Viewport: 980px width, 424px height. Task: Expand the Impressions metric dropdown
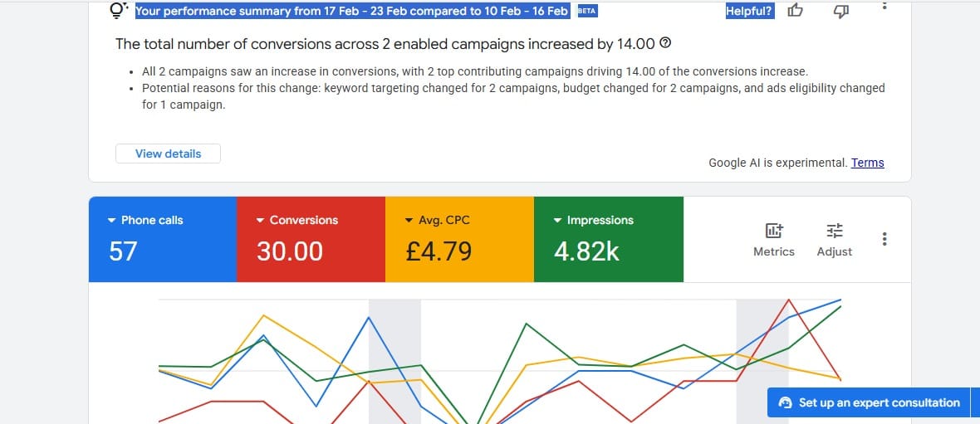click(x=593, y=221)
